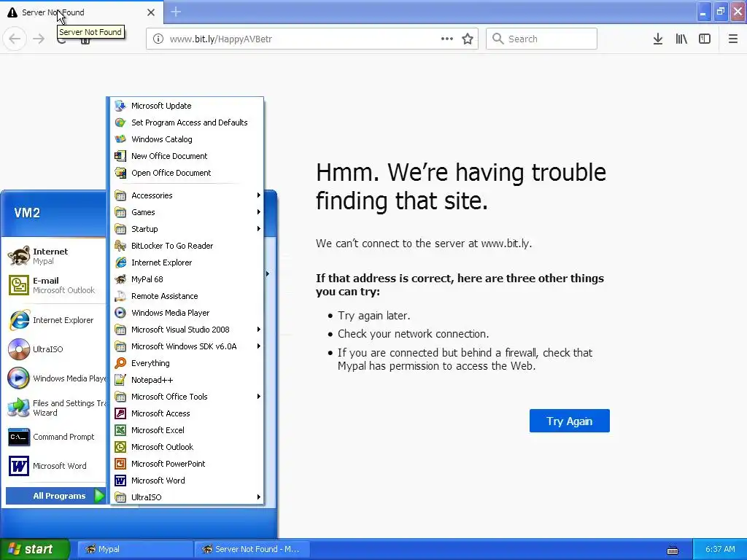
Task: Expand the Accessories submenu
Action: pos(187,195)
